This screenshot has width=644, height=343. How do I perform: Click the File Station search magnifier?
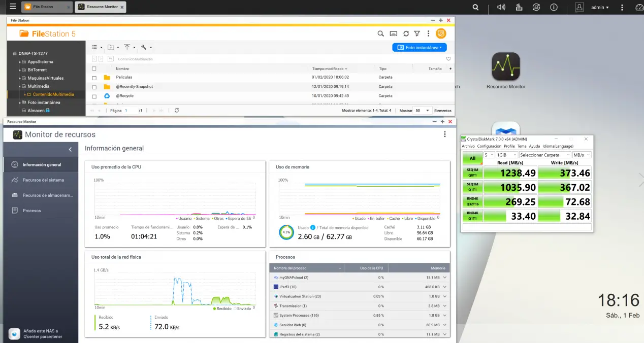click(x=380, y=33)
